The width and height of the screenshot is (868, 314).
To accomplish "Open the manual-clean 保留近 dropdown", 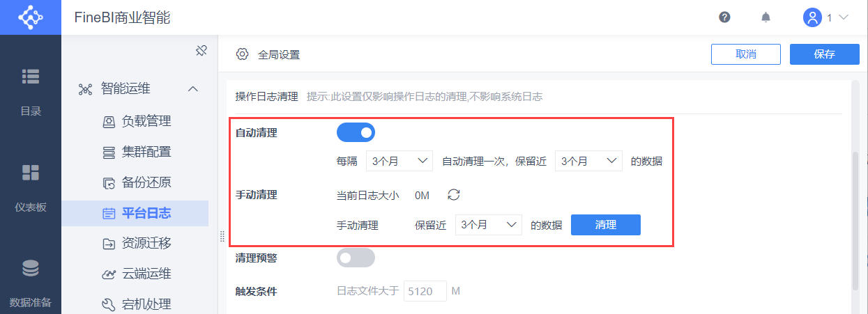I will tap(488, 225).
